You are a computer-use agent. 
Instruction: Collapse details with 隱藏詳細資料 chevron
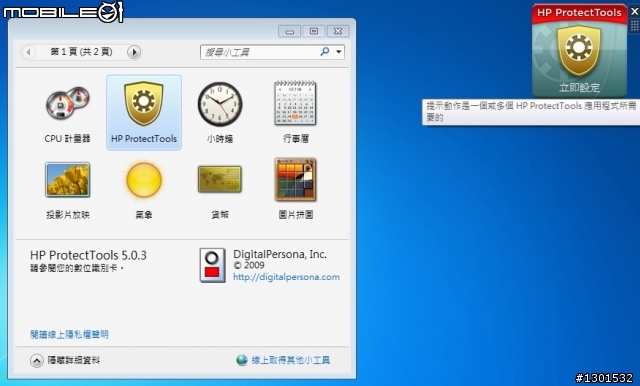[36, 361]
